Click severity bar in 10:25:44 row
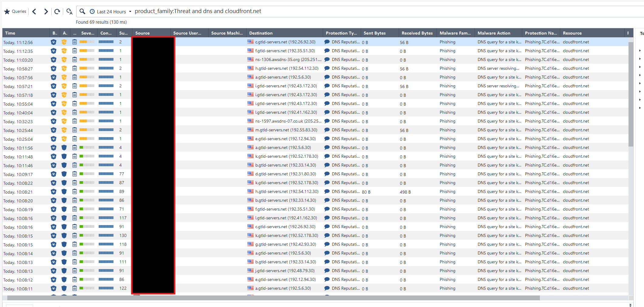 tap(87, 130)
